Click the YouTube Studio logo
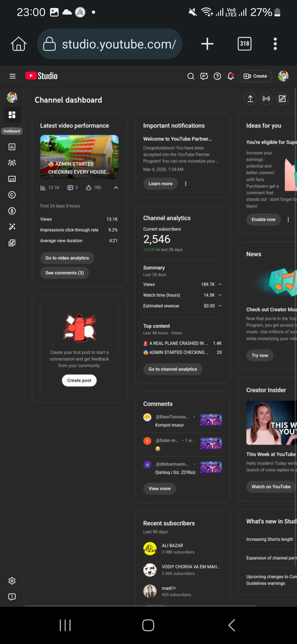This screenshot has height=644, width=297. point(42,76)
